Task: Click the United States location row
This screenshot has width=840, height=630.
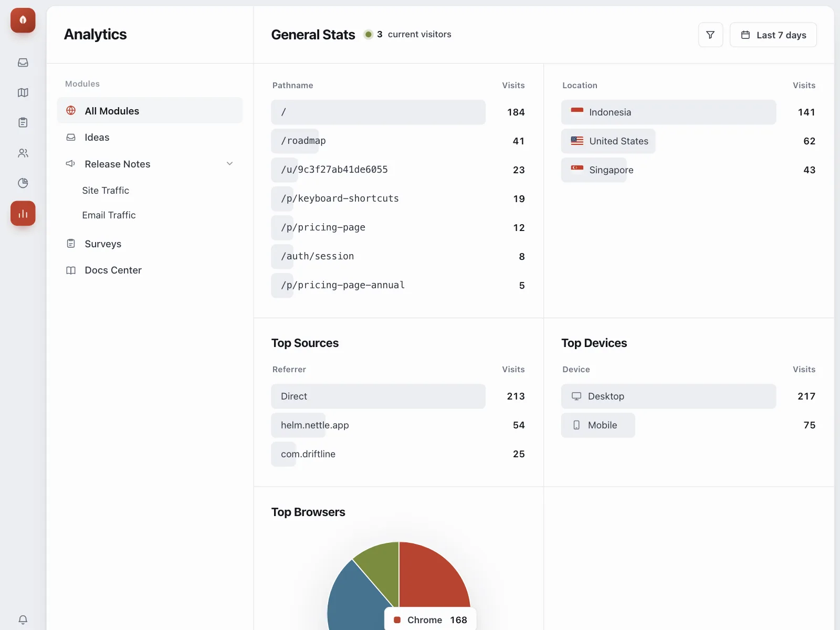Action: tap(688, 141)
